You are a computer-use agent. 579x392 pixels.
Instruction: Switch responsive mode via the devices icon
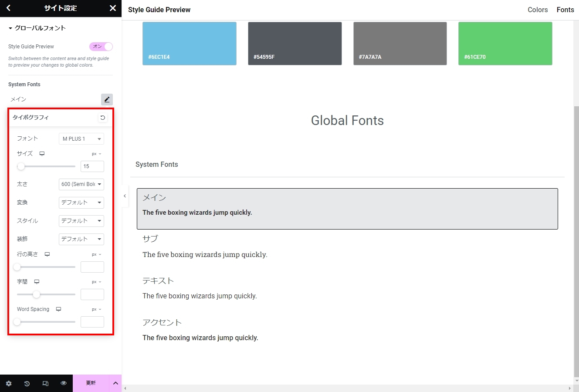(x=45, y=383)
